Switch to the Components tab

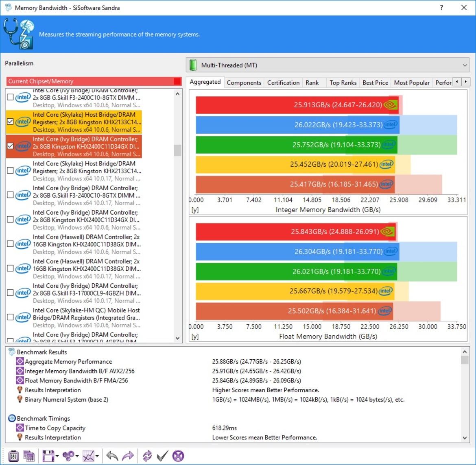(x=244, y=83)
